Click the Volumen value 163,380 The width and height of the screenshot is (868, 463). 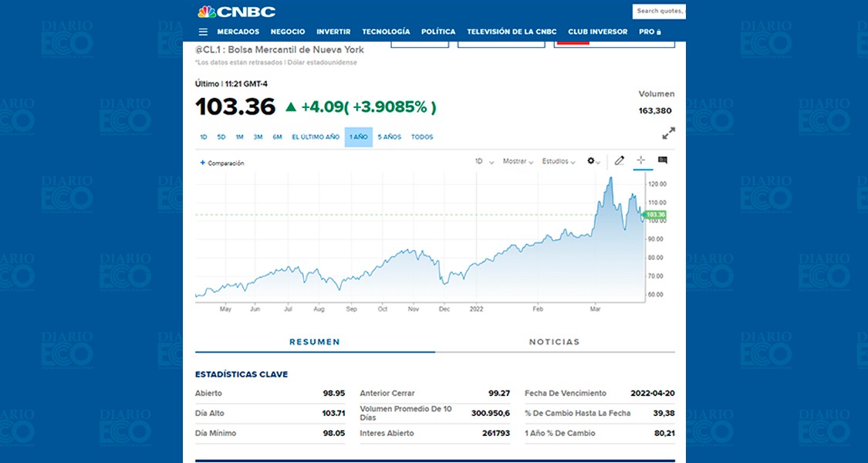pos(655,111)
